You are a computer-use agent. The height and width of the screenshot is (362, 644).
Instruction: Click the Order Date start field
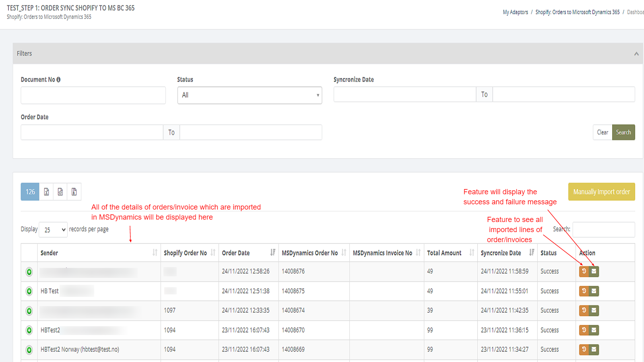92,132
